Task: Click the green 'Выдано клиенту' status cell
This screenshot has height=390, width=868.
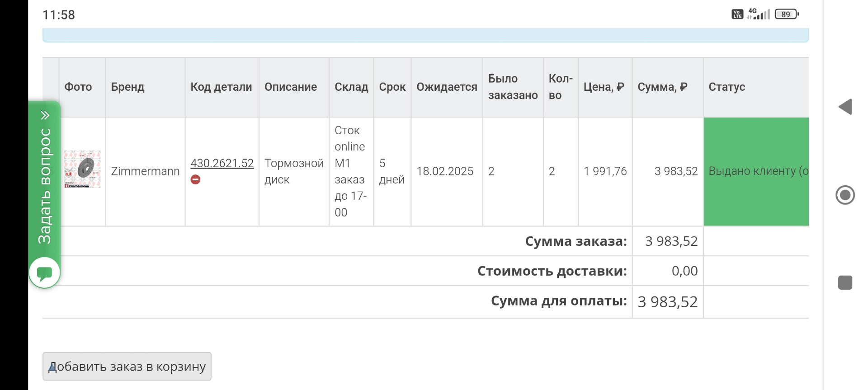Action: pyautogui.click(x=756, y=171)
